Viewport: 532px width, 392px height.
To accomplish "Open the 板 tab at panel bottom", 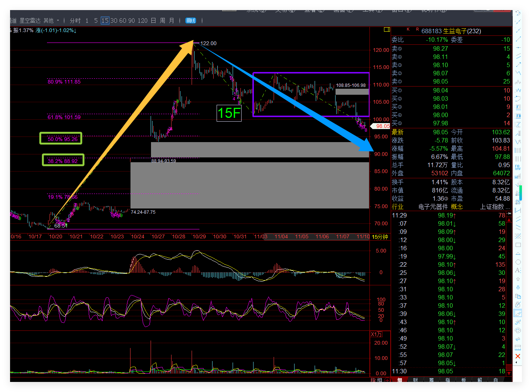I will point(463,380).
